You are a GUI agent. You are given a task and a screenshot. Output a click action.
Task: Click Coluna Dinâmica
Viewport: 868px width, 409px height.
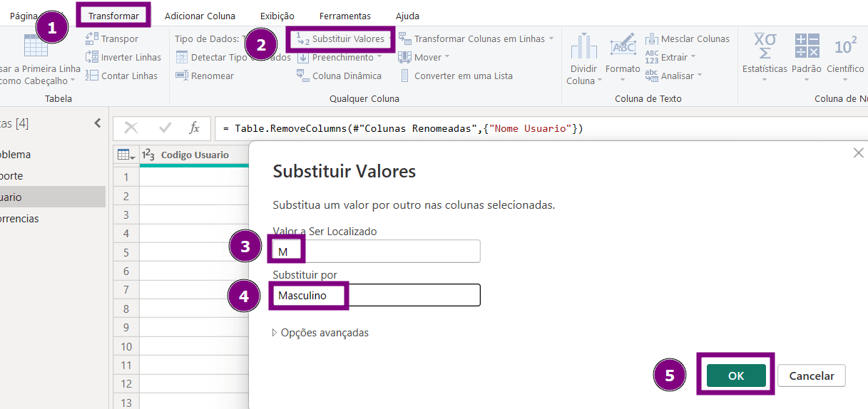point(339,76)
